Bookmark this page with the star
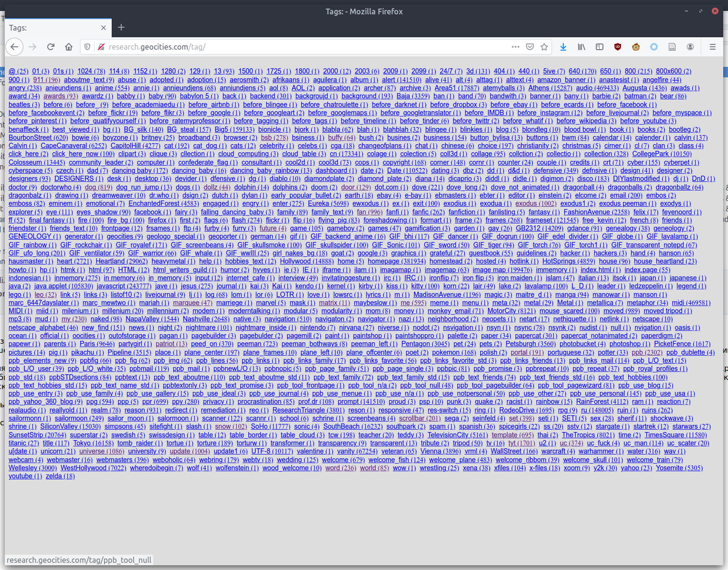 (x=544, y=47)
